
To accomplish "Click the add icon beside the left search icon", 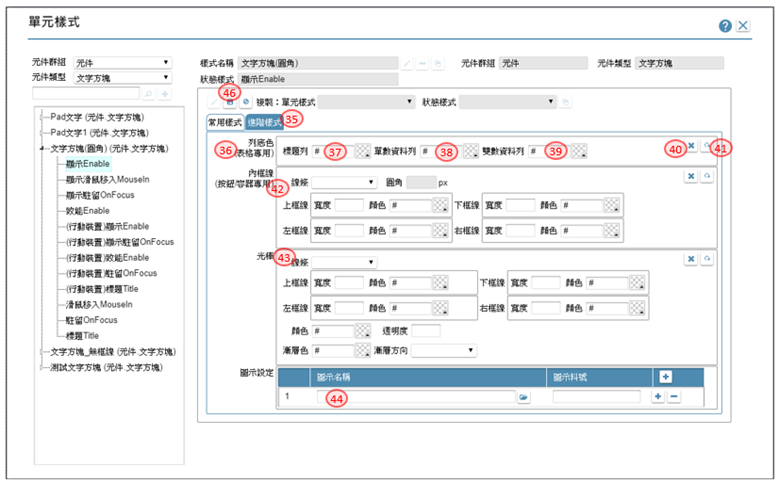I will [x=165, y=94].
